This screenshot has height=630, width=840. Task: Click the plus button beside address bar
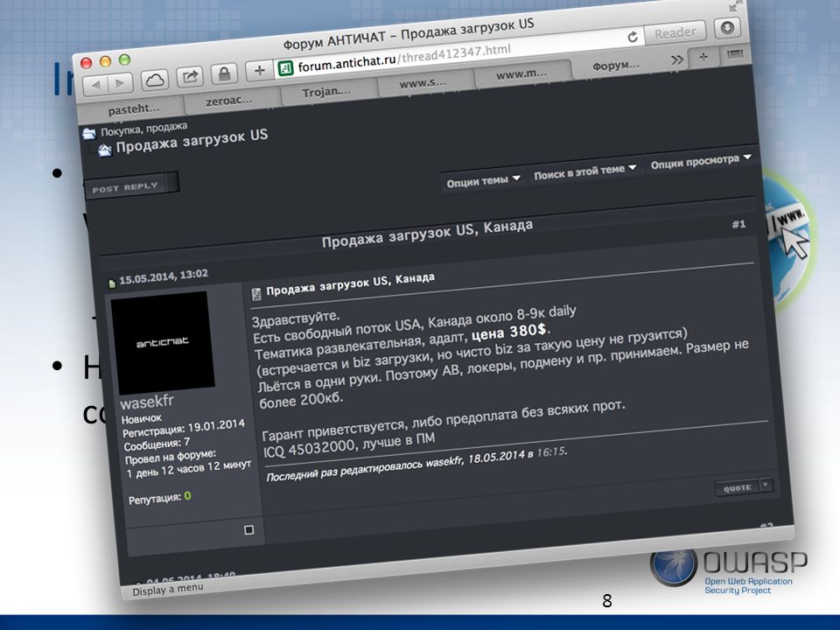pyautogui.click(x=259, y=71)
